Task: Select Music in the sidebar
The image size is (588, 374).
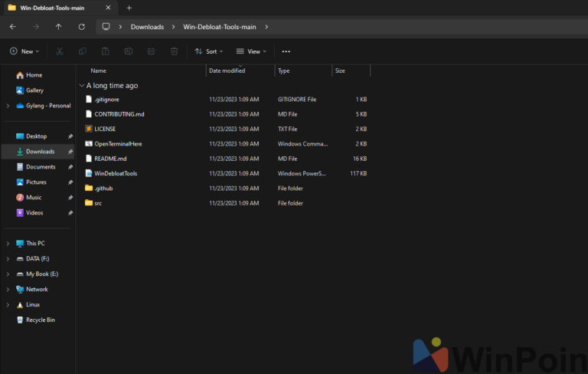Action: 34,198
